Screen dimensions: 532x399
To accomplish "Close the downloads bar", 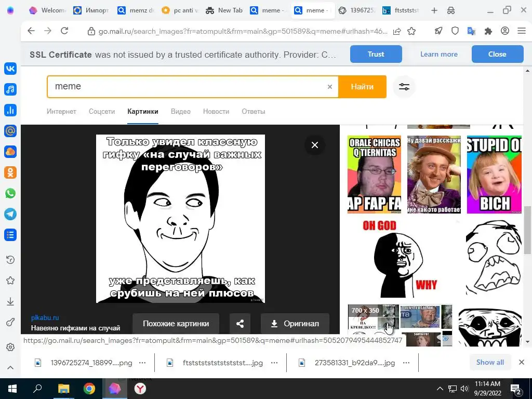I will point(522,362).
